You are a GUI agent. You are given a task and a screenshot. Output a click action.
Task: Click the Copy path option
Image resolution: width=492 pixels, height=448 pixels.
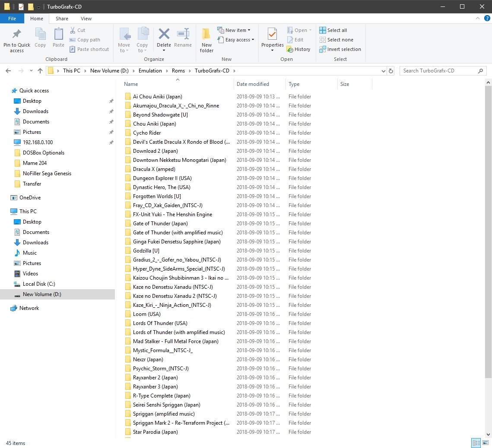pyautogui.click(x=85, y=40)
